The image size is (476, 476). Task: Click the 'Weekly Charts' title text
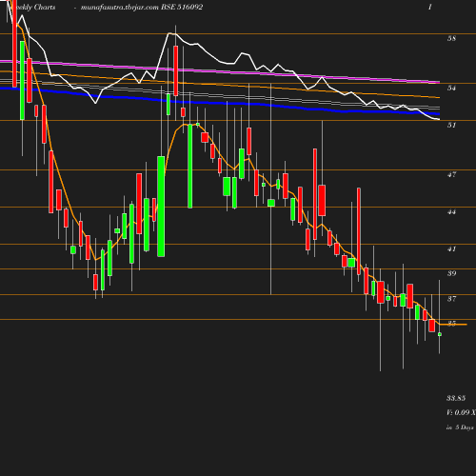32,8
